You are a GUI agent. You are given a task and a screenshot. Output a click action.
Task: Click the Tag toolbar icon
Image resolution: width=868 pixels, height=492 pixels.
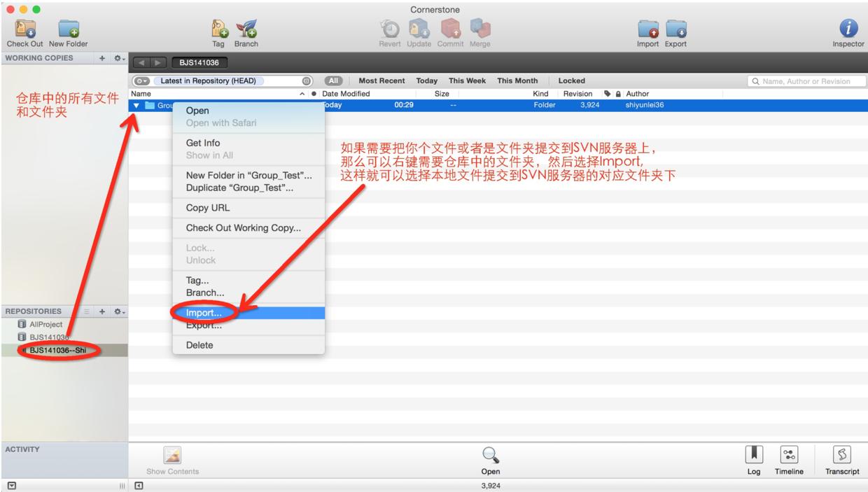(218, 28)
